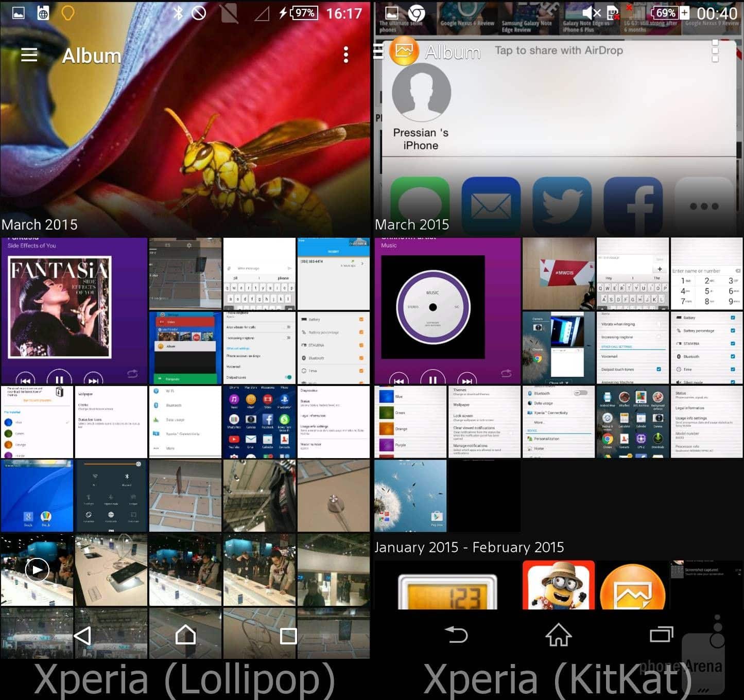The height and width of the screenshot is (700, 744).
Task: Open the Lollipop theme color list screenshot thumbnail
Action: coord(37,422)
